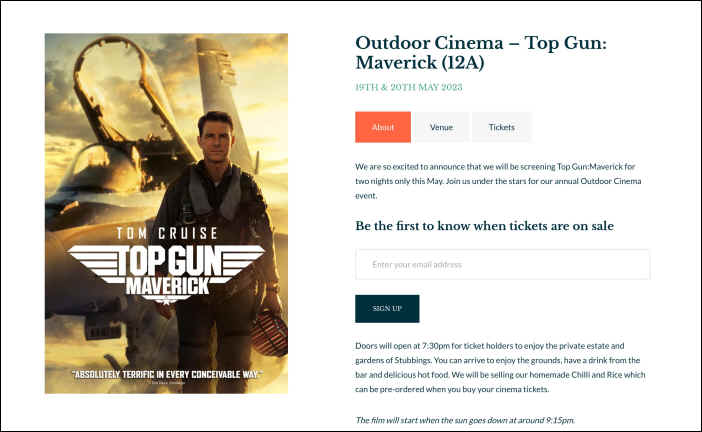Click the Outdoor Cinema event title heading
This screenshot has width=702, height=432.
pyautogui.click(x=481, y=53)
